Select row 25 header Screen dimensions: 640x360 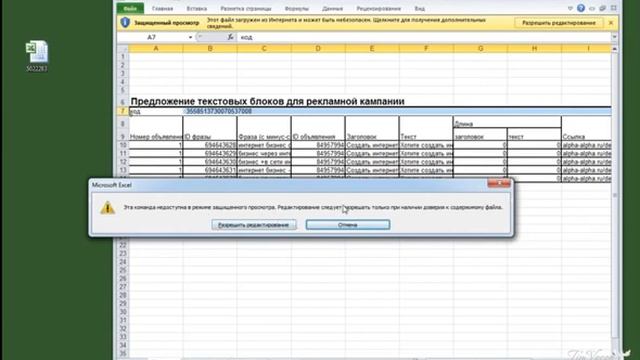[x=122, y=270]
